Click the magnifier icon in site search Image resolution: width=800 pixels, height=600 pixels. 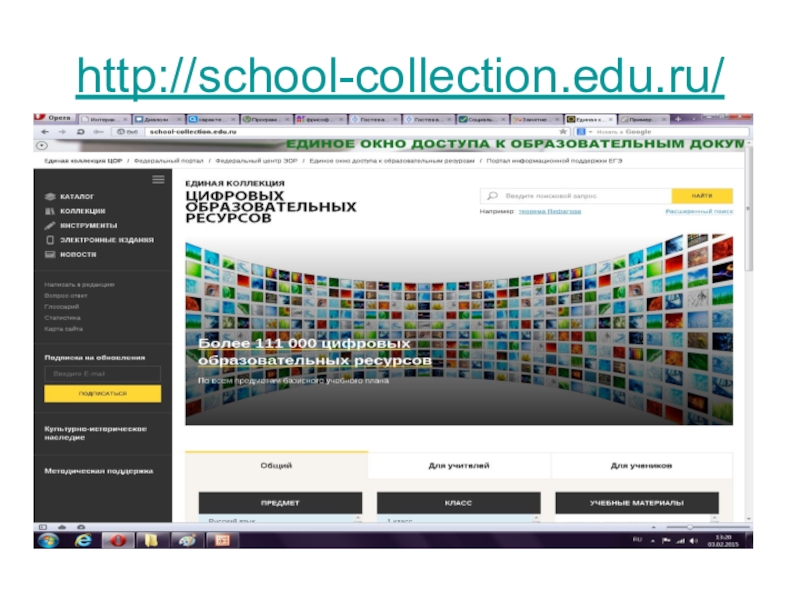pyautogui.click(x=492, y=196)
